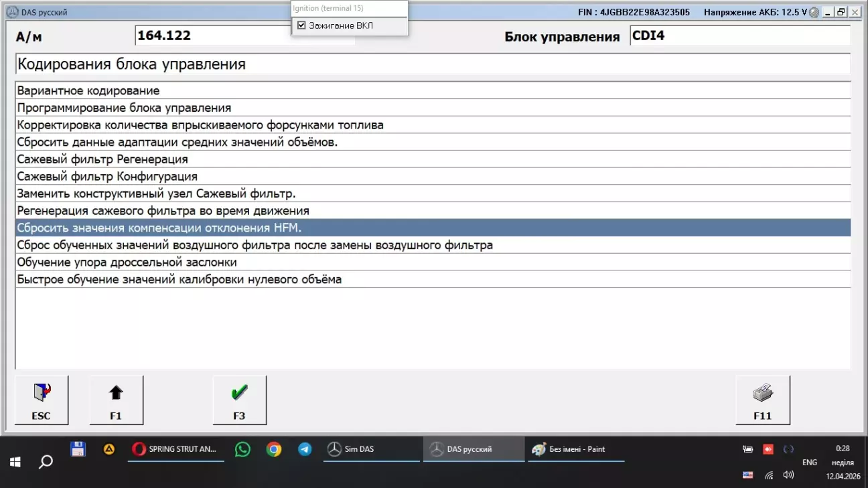This screenshot has width=868, height=488.
Task: Click the F1 up arrow button
Action: [x=116, y=400]
